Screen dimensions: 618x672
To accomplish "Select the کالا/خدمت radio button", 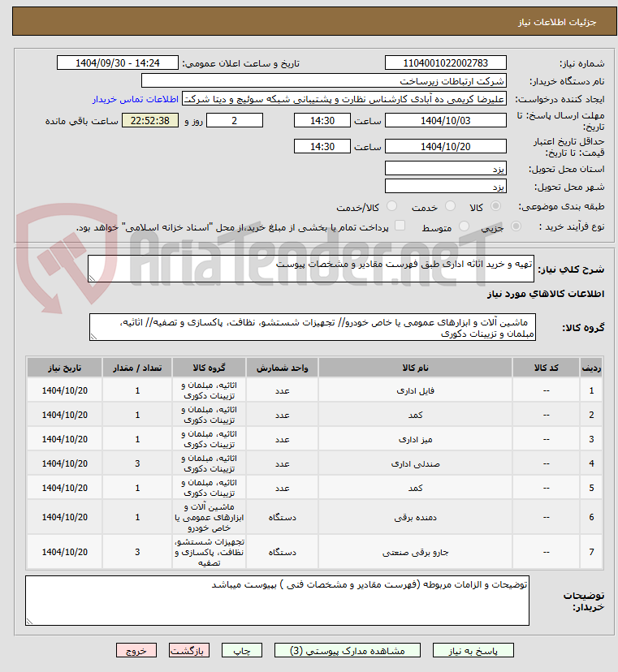I will [391, 207].
